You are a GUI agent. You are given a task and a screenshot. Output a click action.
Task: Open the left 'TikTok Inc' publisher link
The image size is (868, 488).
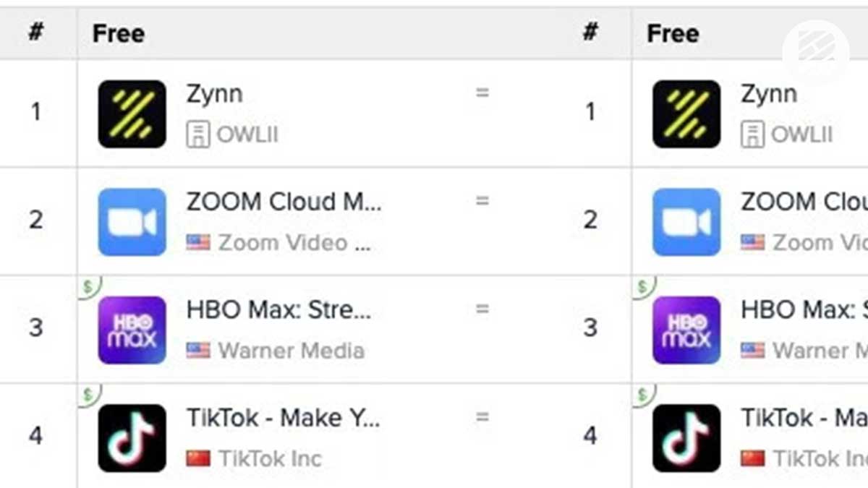[x=270, y=458]
